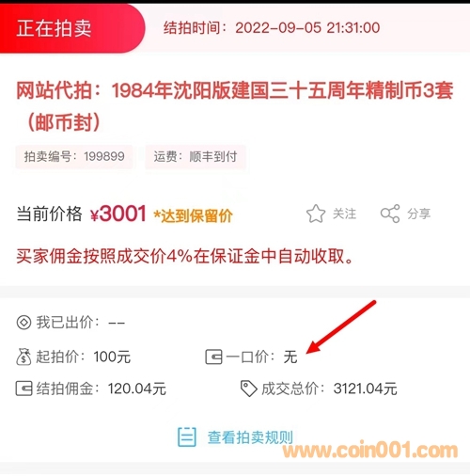Tap the 分享 share label

(x=419, y=214)
